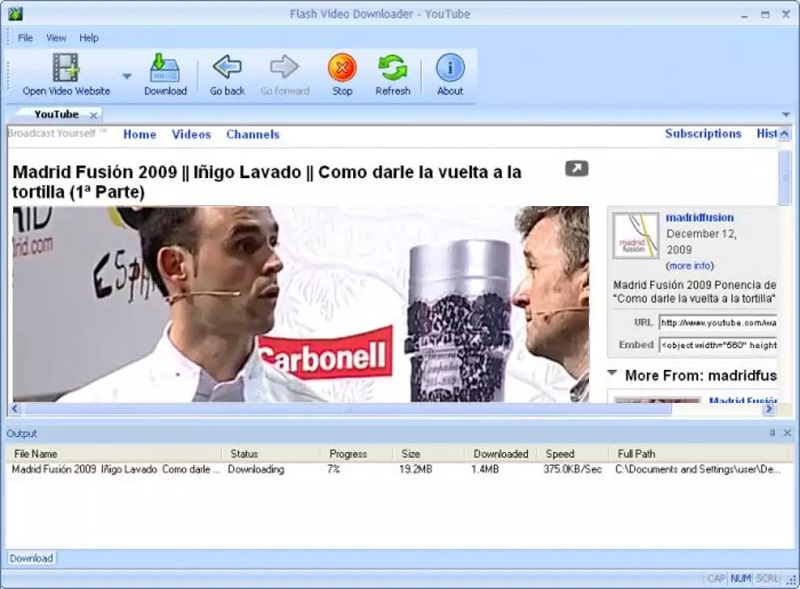Stop page loading with the red Stop icon
Viewport: 800px width, 589px height.
342,67
